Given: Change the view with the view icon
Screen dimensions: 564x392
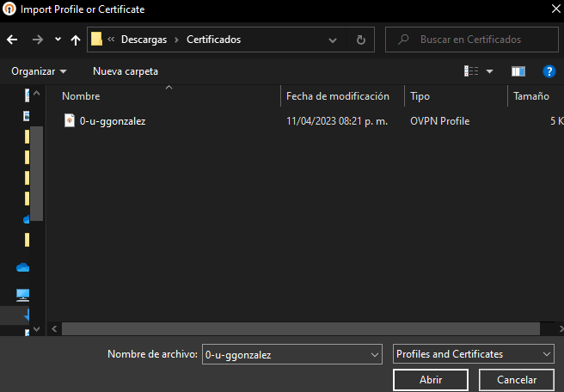Looking at the screenshot, I should point(471,71).
